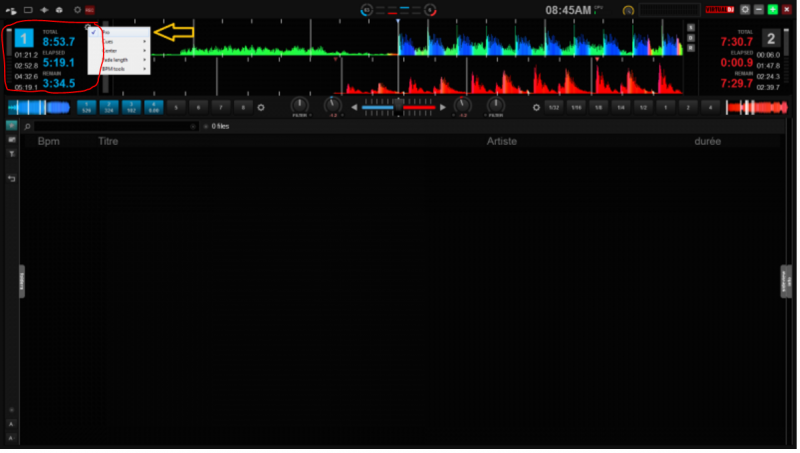The image size is (800, 453).
Task: Click empty hot cue pad 7
Action: click(221, 108)
